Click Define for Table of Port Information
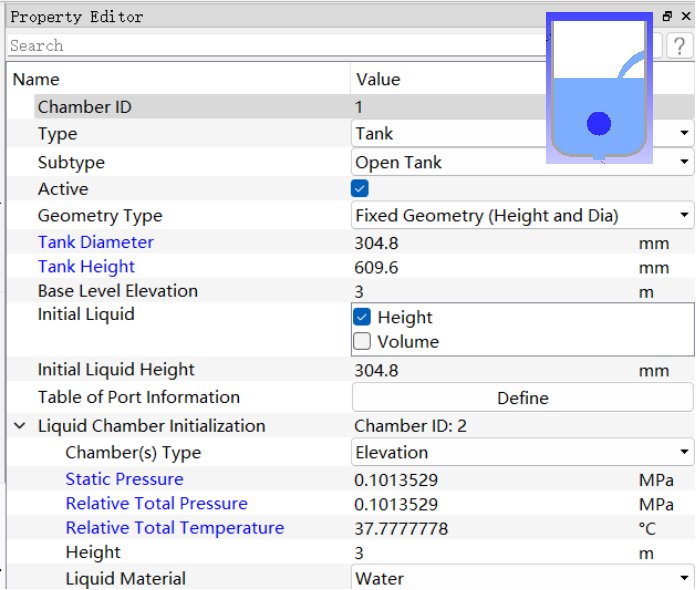Image resolution: width=696 pixels, height=590 pixels. 522,398
